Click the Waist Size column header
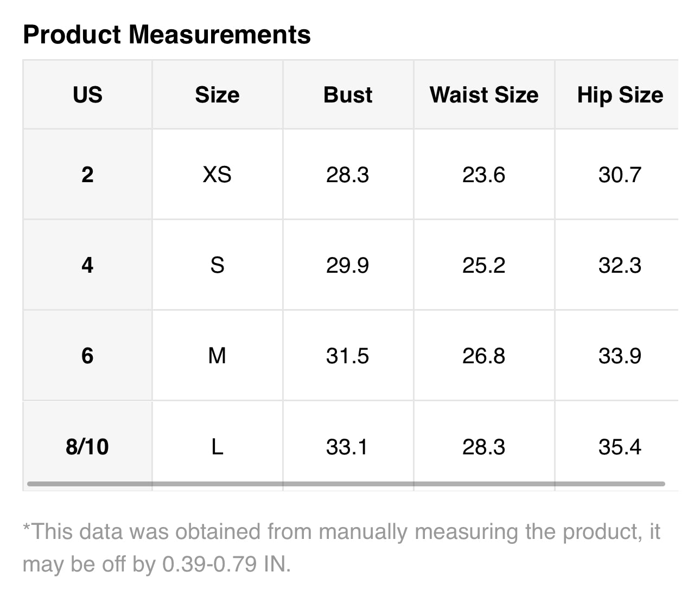 tap(483, 95)
